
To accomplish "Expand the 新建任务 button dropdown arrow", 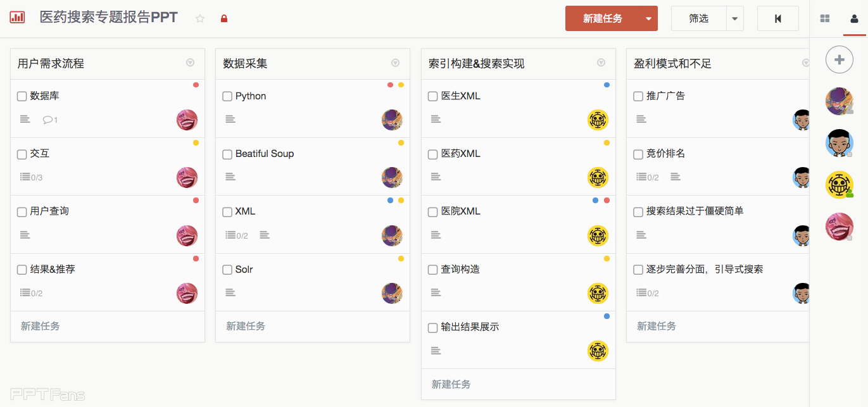I will (x=649, y=18).
